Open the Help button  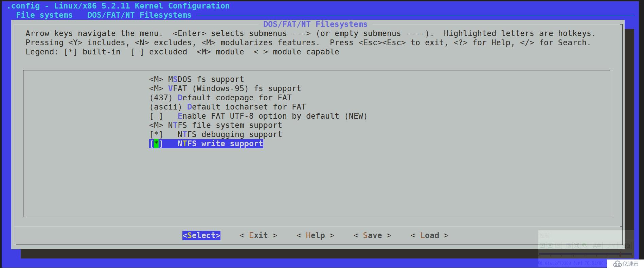[316, 235]
